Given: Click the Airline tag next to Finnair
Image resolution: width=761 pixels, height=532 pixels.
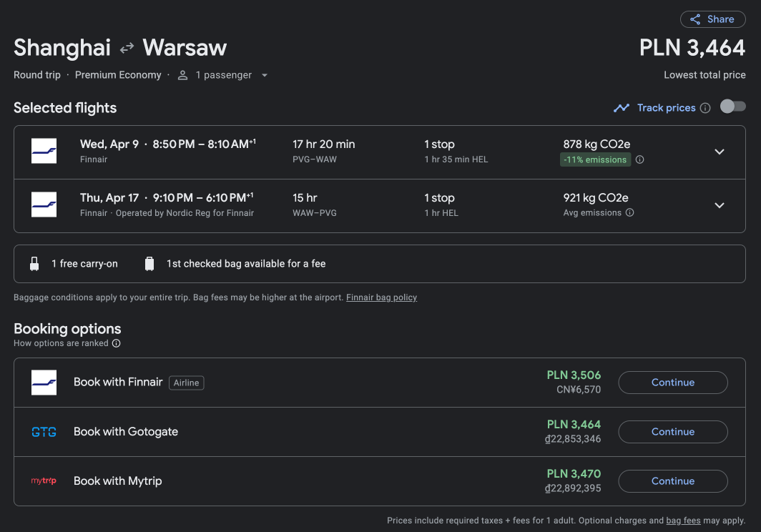Looking at the screenshot, I should pos(187,383).
